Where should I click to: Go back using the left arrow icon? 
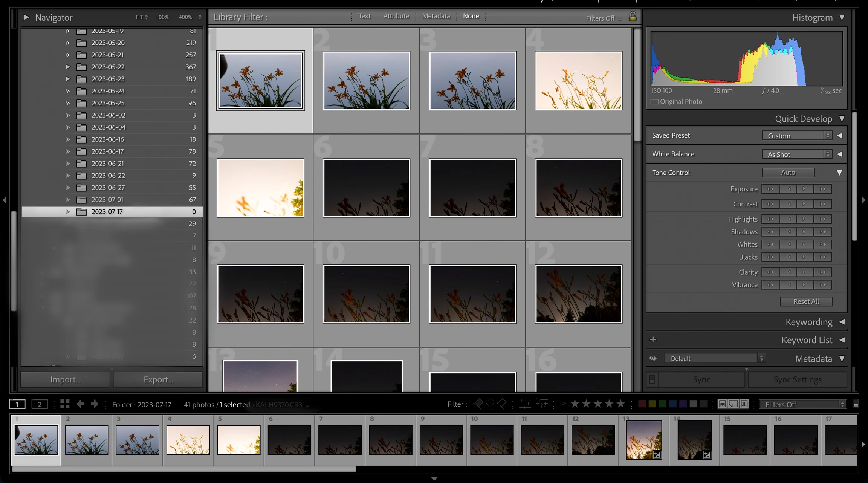(80, 404)
